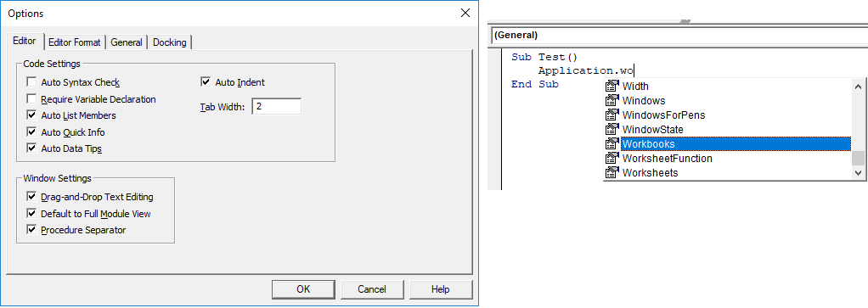This screenshot has height=308, width=868.
Task: Toggle Drag-and-Drop Text Editing
Action: 31,197
